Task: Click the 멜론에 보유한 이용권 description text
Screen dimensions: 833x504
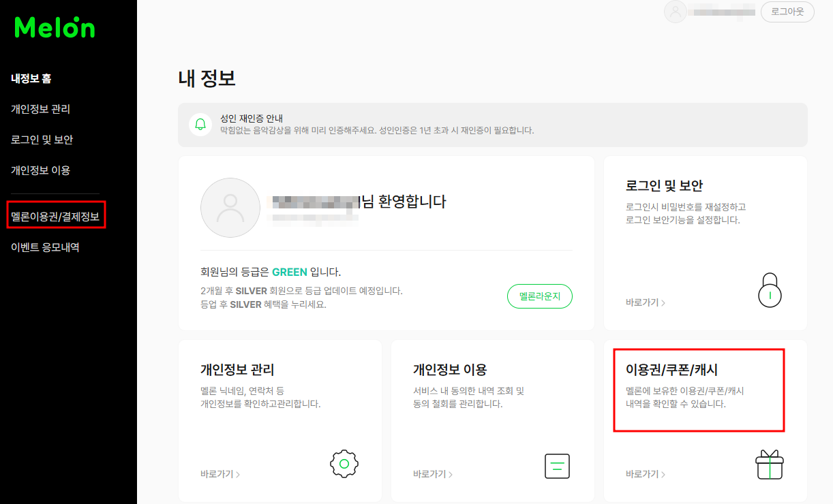Action: point(684,397)
